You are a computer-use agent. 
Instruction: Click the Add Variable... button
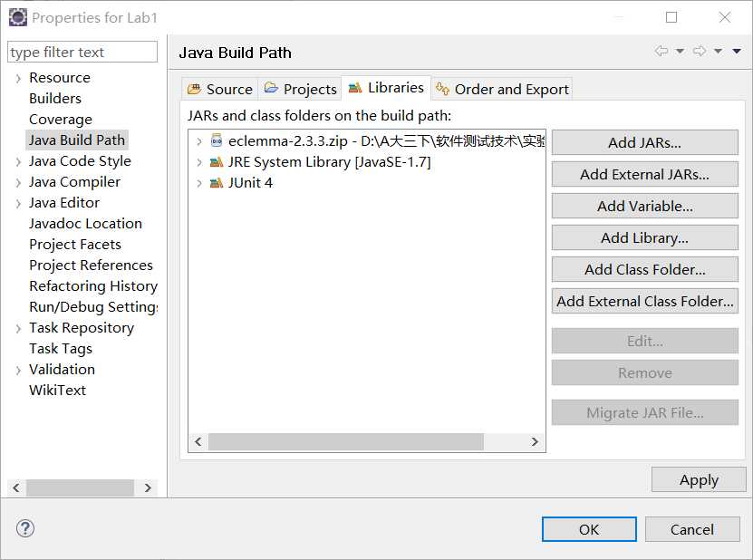pos(644,206)
